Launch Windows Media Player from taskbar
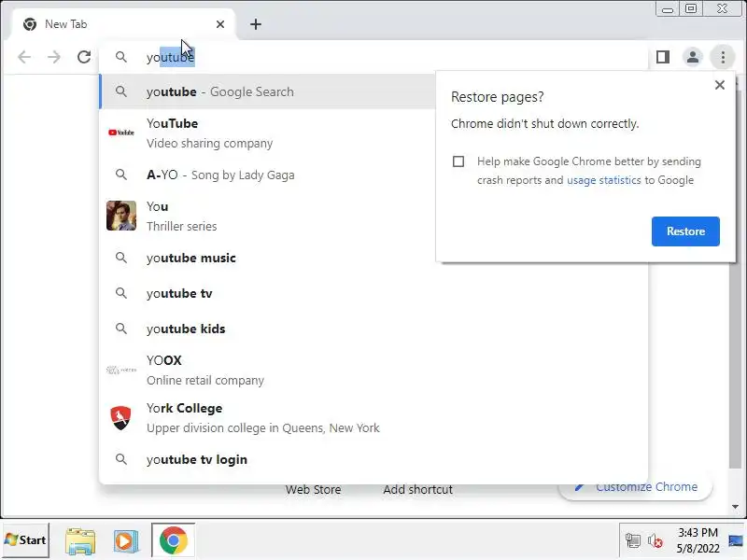 (126, 541)
